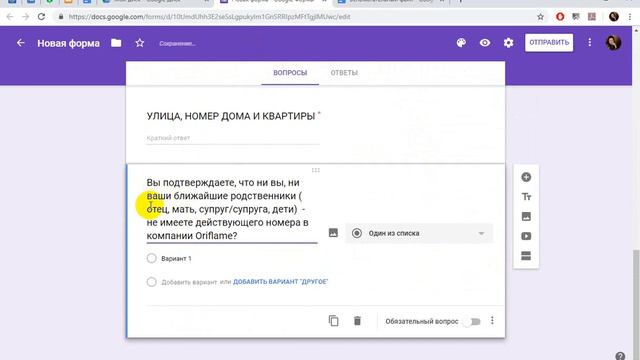Open the color palette theme icon
Image resolution: width=640 pixels, height=360 pixels.
click(461, 43)
